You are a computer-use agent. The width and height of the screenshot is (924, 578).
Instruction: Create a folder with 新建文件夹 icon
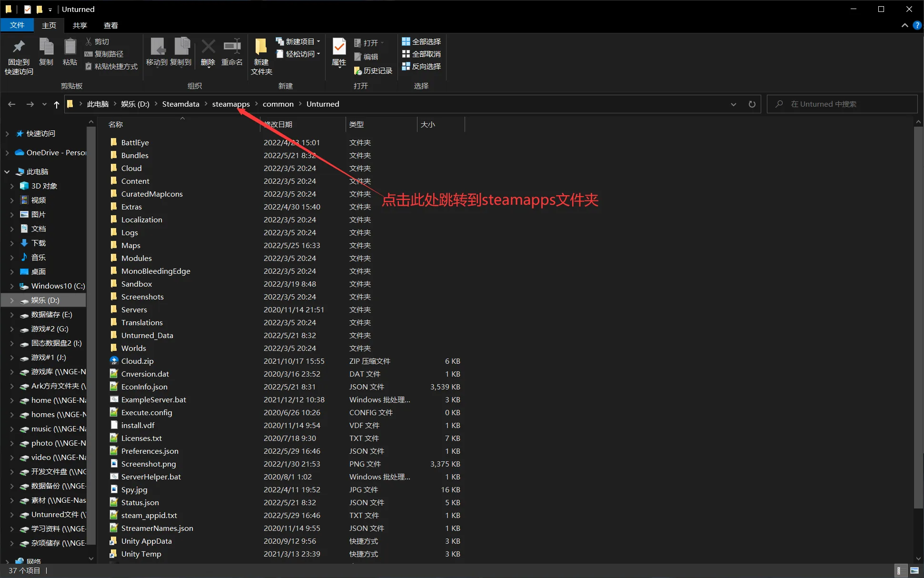coord(261,47)
